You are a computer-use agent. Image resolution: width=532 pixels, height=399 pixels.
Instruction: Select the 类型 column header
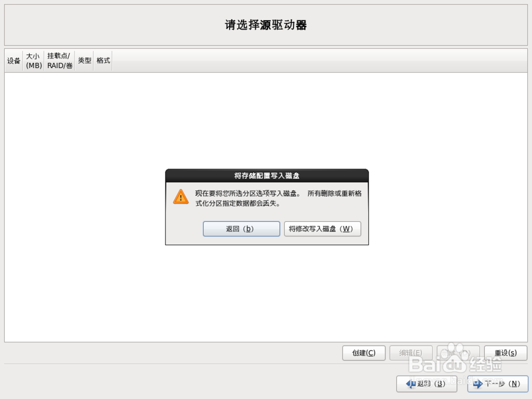pos(84,60)
